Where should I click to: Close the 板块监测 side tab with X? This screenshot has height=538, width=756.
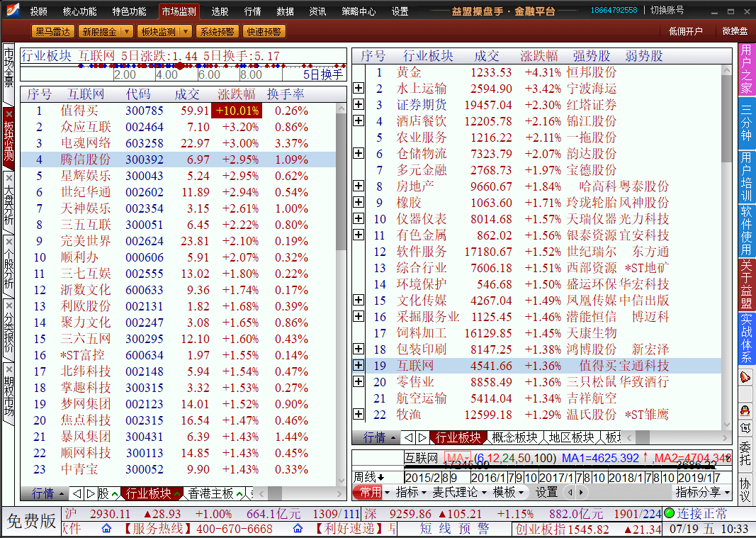point(9,114)
